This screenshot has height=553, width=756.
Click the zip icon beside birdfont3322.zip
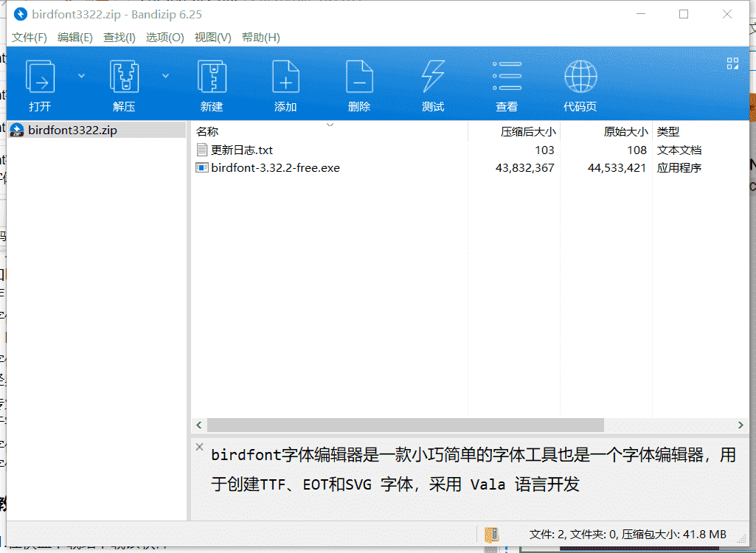tap(18, 131)
